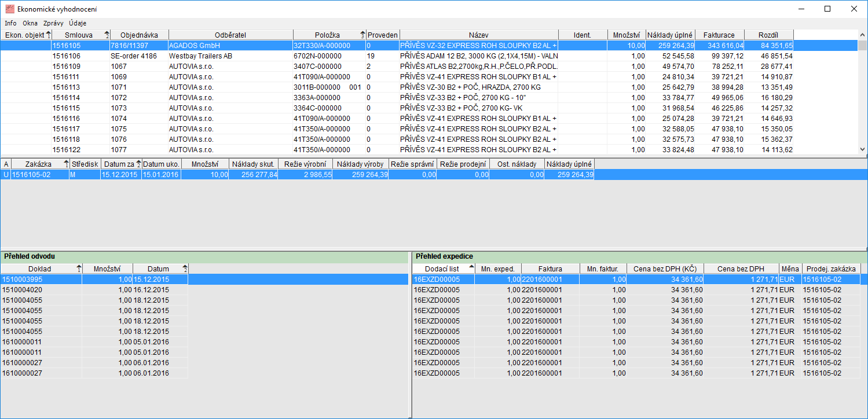
Task: Select contract row 1516118
Action: [429, 139]
